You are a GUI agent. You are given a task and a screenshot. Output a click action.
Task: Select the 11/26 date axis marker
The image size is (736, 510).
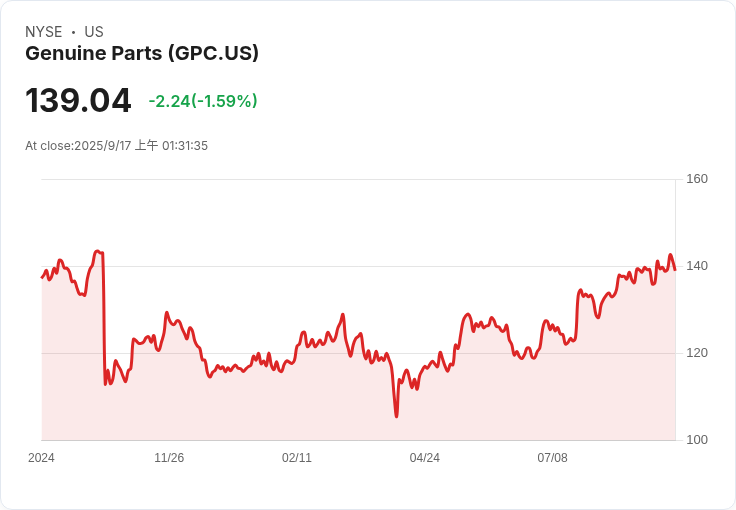(x=169, y=458)
